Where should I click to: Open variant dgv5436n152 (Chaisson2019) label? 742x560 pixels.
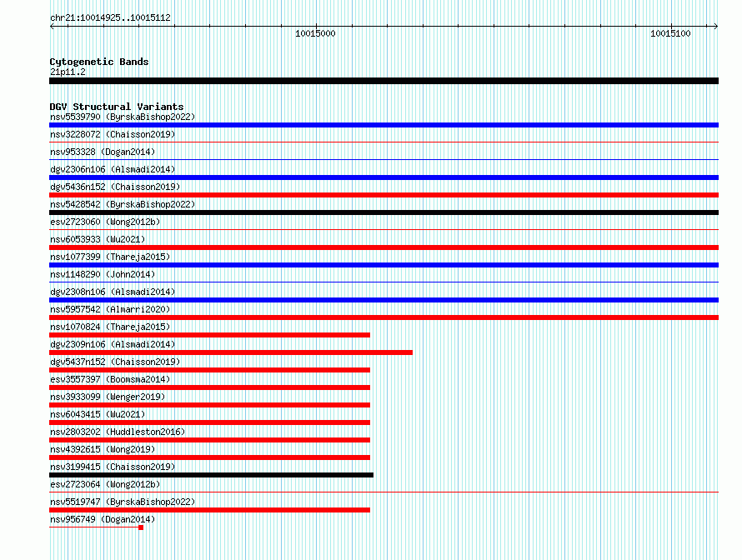pyautogui.click(x=115, y=187)
